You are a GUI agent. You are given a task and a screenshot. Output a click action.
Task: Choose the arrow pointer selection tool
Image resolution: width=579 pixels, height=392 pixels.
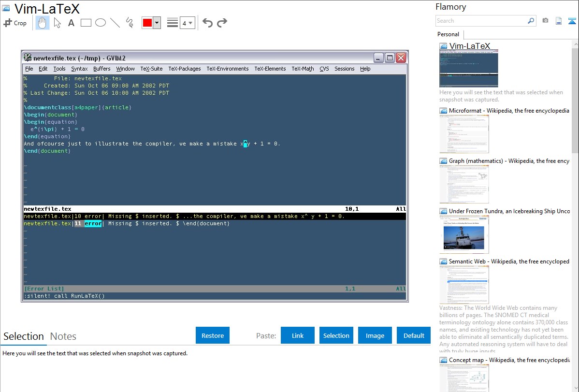[x=57, y=23]
